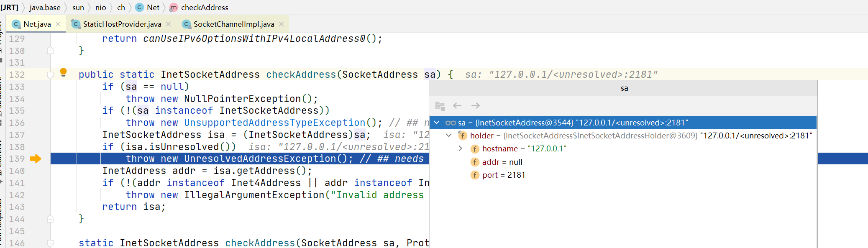The height and width of the screenshot is (248, 868).
Task: Open the StaticHostProvider.java tab
Action: [122, 24]
